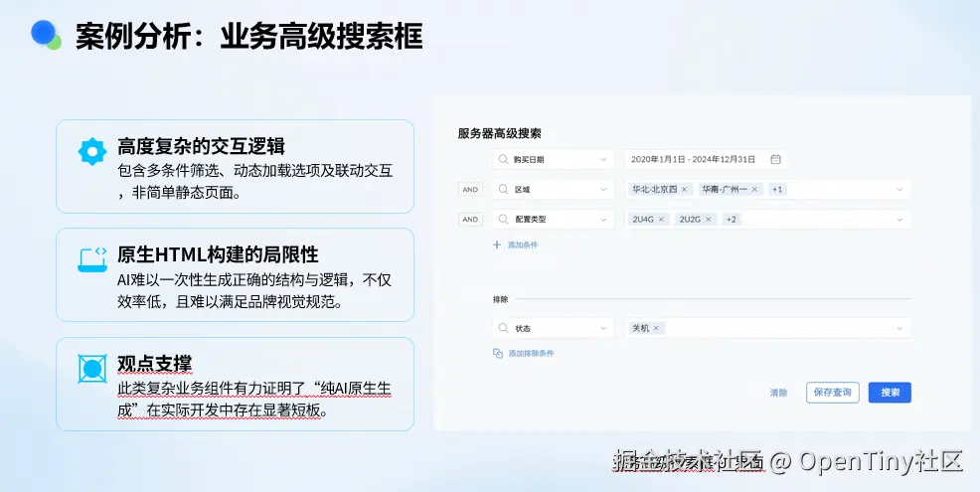Click the gear icon on 高度复杂的交互逻辑 card

[92, 151]
